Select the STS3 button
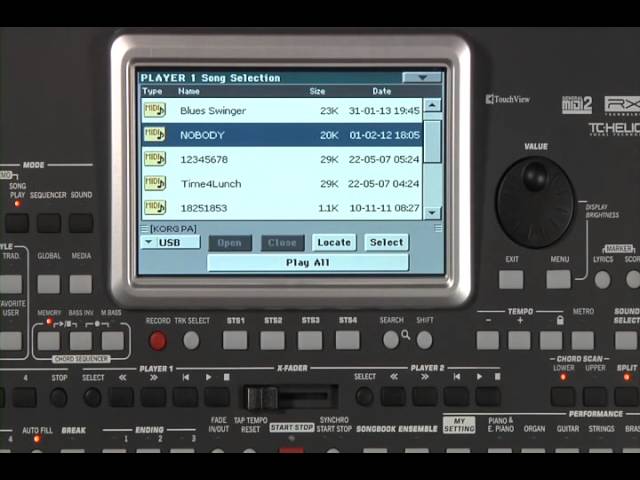This screenshot has width=640, height=480. 310,340
